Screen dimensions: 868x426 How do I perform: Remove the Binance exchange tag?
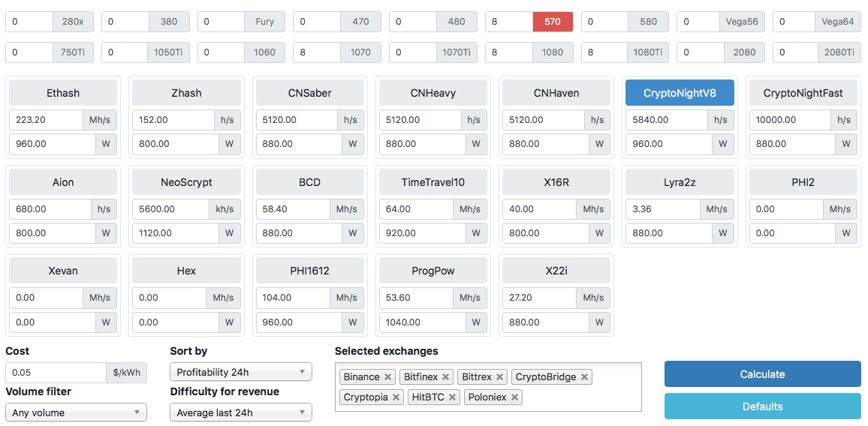point(388,376)
